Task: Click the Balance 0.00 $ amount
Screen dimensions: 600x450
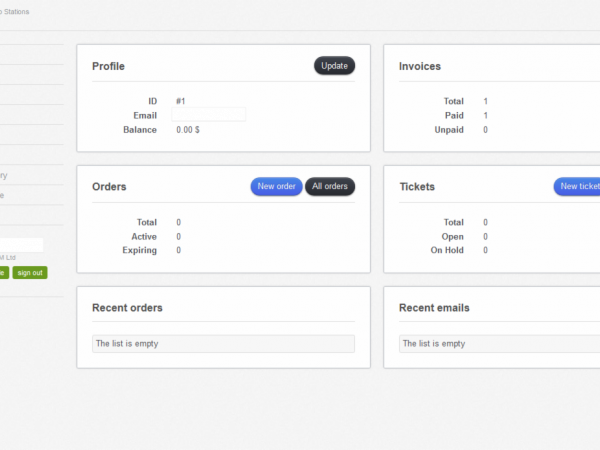Action: point(190,130)
